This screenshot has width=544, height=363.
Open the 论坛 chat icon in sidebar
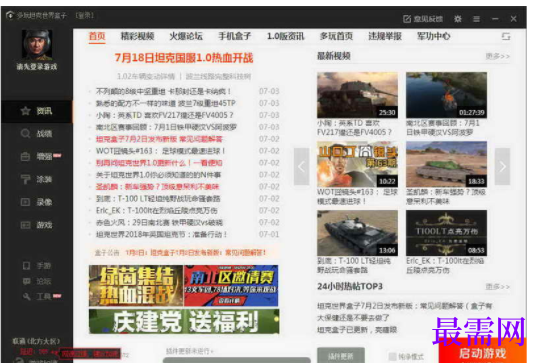click(26, 281)
